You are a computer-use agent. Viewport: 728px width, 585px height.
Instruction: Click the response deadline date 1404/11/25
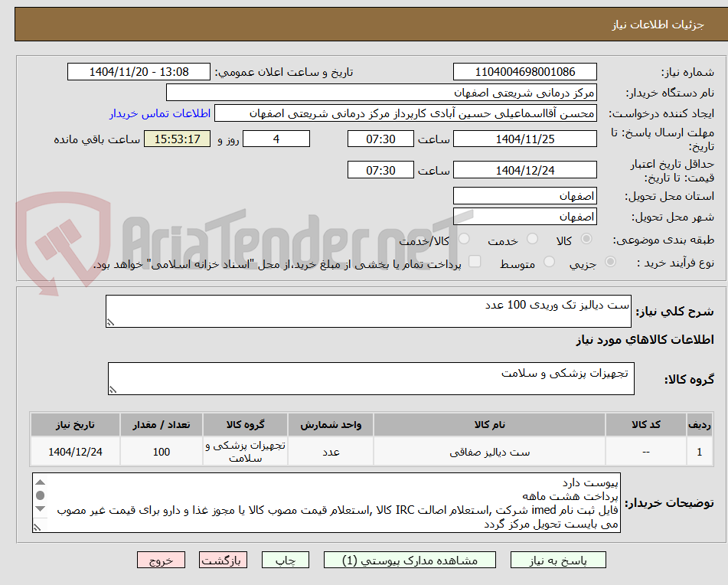524,139
